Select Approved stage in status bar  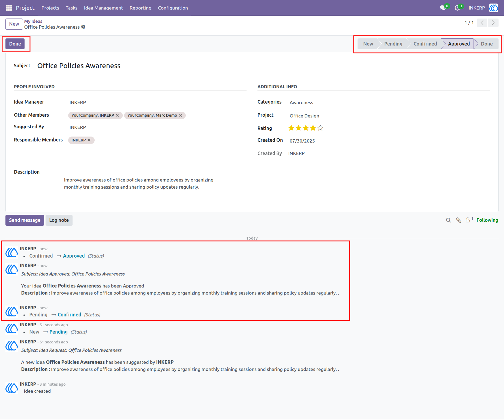pyautogui.click(x=459, y=44)
